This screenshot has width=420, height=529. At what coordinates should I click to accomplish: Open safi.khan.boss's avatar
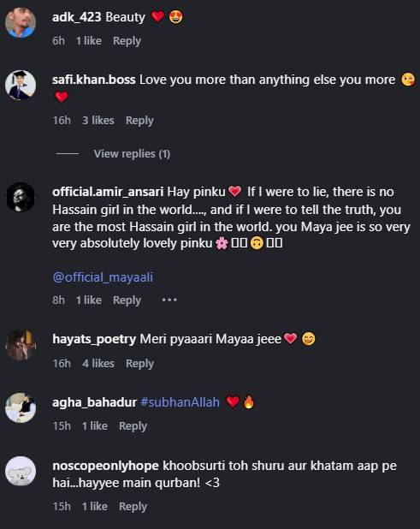(21, 85)
